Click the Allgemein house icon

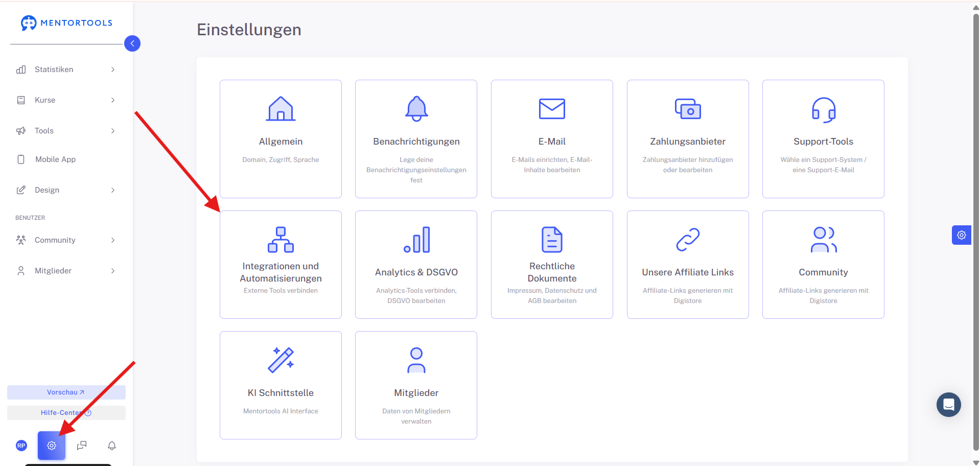(x=281, y=108)
